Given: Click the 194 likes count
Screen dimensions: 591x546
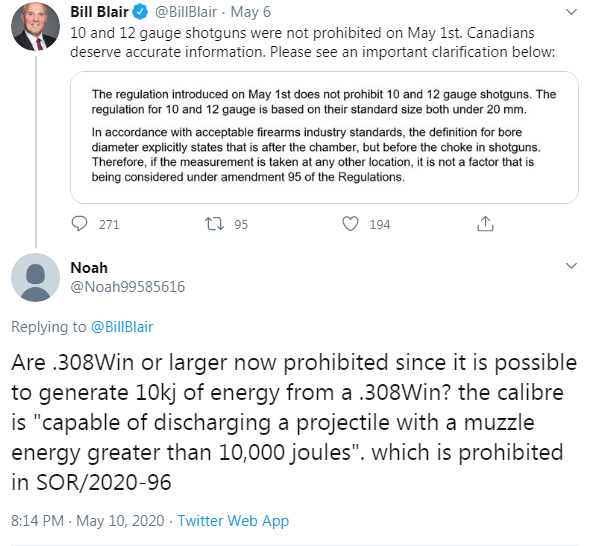Looking at the screenshot, I should (x=380, y=225).
